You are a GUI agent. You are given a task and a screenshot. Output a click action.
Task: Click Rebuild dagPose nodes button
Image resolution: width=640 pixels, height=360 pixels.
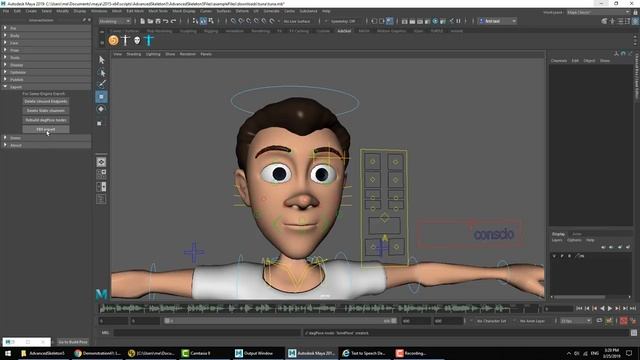click(x=46, y=120)
